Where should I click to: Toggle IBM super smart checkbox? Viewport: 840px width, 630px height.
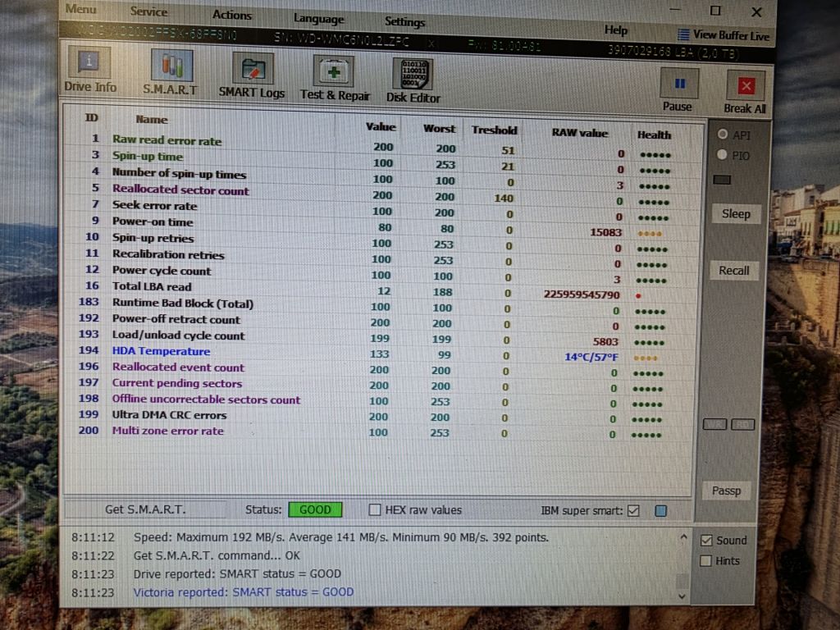[633, 510]
